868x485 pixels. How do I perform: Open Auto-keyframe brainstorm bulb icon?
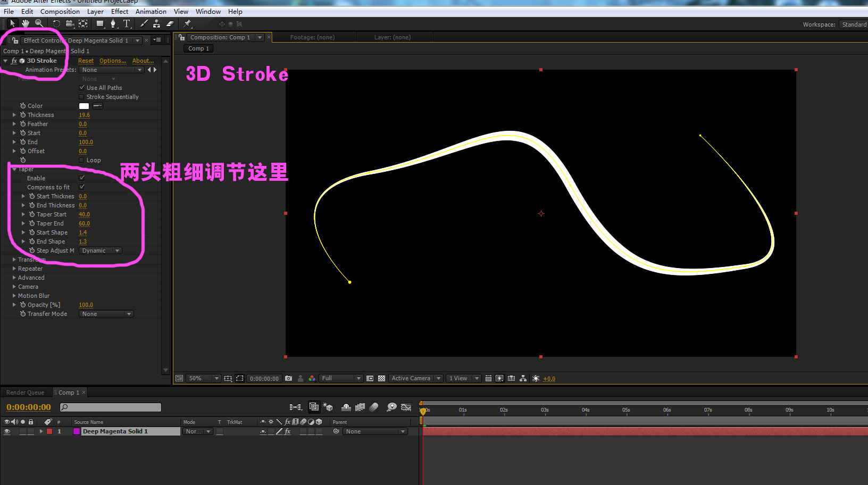391,407
